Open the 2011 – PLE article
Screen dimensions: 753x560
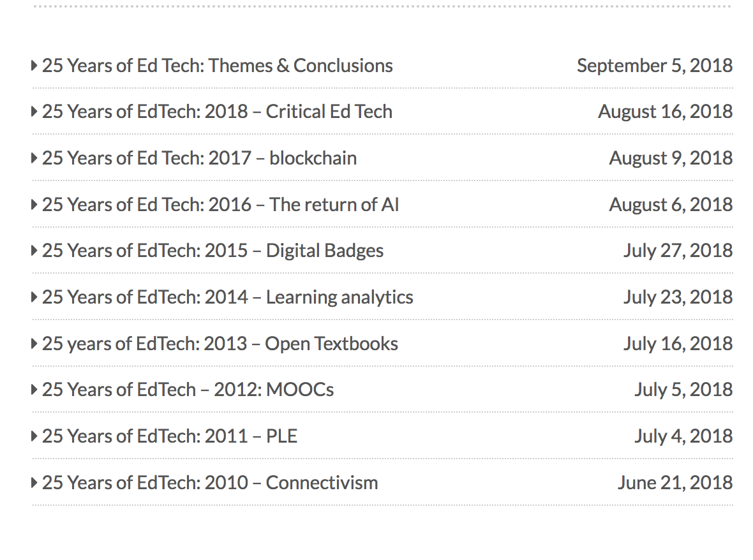170,436
